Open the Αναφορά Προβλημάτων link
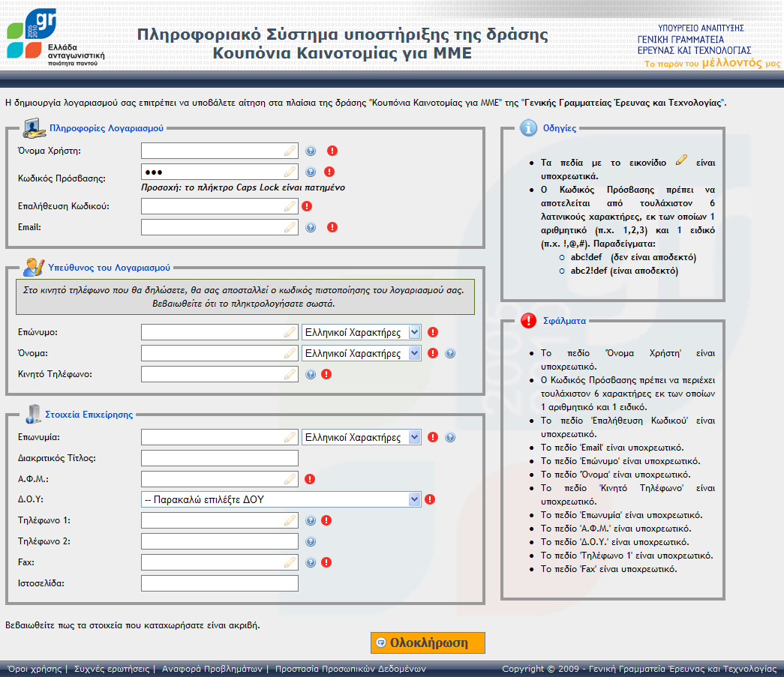 click(x=212, y=669)
